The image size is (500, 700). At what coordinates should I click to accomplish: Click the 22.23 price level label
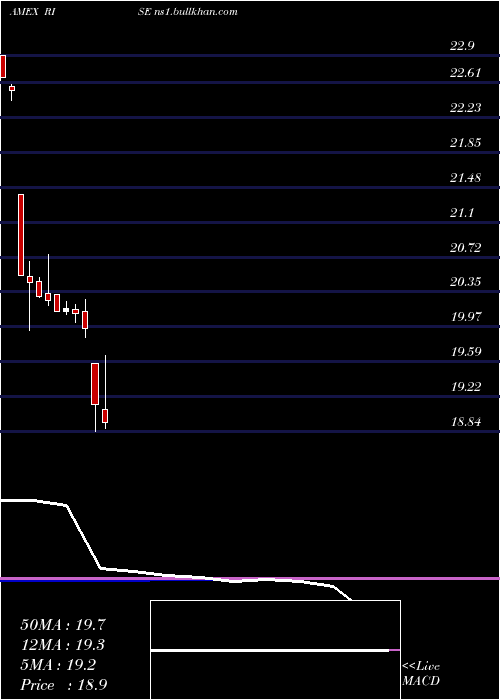[465, 107]
